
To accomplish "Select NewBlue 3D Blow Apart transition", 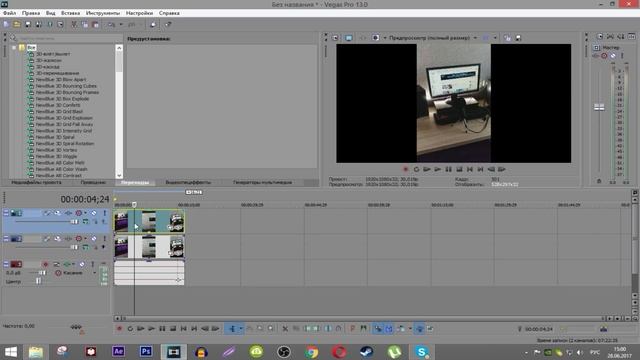I will (61, 80).
